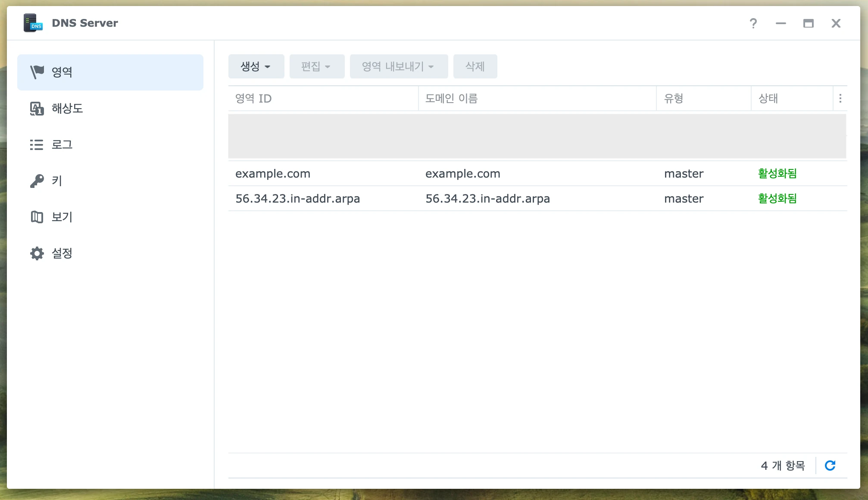Open the 보기 (Views) section
868x500 pixels.
110,217
